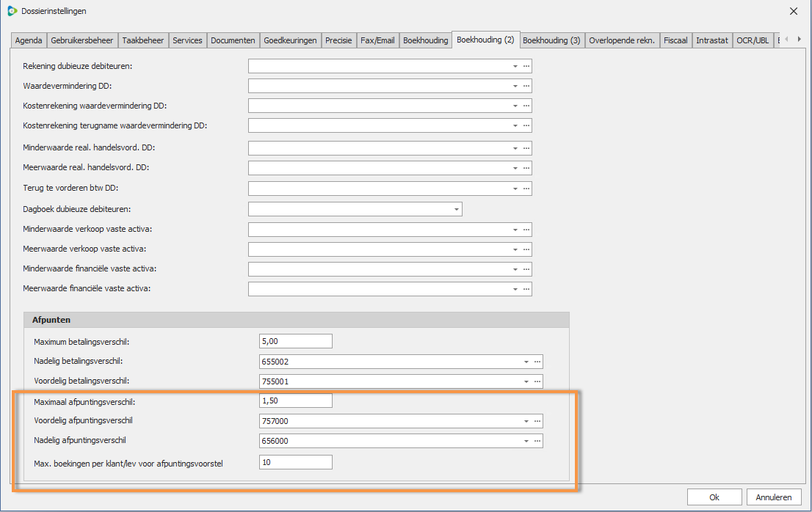Select the Fax/Email tab
The height and width of the screenshot is (512, 812).
[x=377, y=40]
